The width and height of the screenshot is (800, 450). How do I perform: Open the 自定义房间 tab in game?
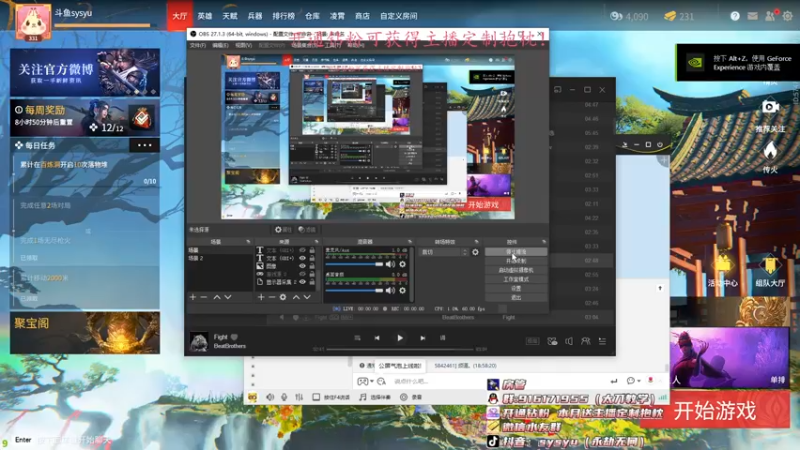pos(398,16)
